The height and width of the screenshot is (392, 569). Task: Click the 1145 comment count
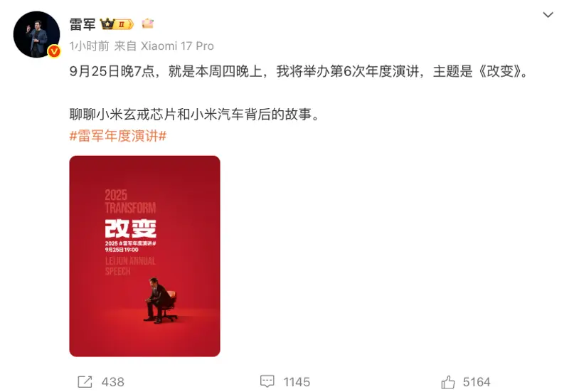click(x=297, y=382)
